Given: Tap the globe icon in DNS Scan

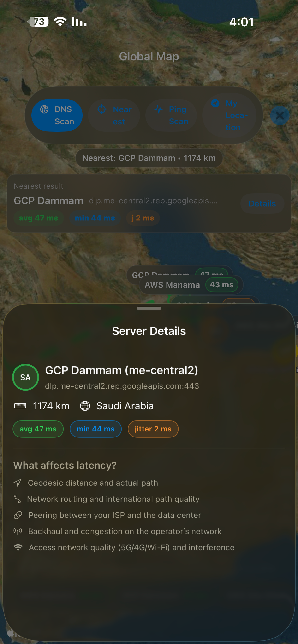Looking at the screenshot, I should pyautogui.click(x=44, y=109).
